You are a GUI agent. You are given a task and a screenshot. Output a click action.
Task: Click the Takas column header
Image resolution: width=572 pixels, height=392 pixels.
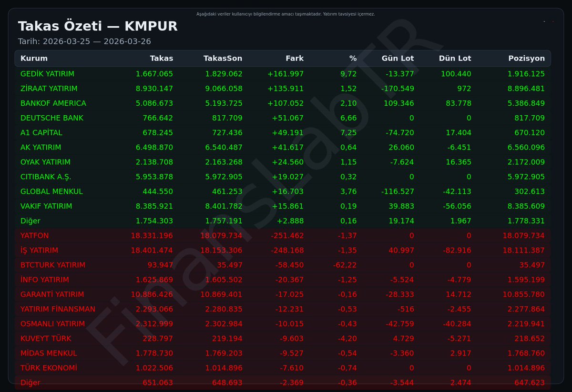click(x=162, y=59)
